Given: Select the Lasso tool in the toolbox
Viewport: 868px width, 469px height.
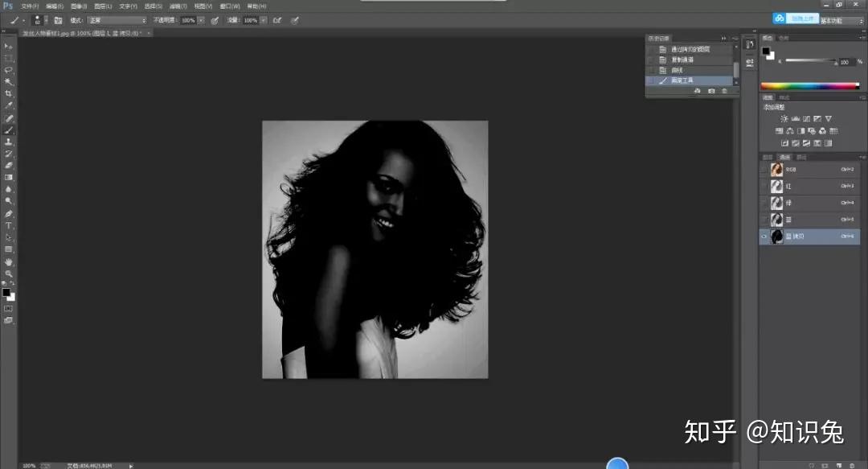Looking at the screenshot, I should [9, 70].
